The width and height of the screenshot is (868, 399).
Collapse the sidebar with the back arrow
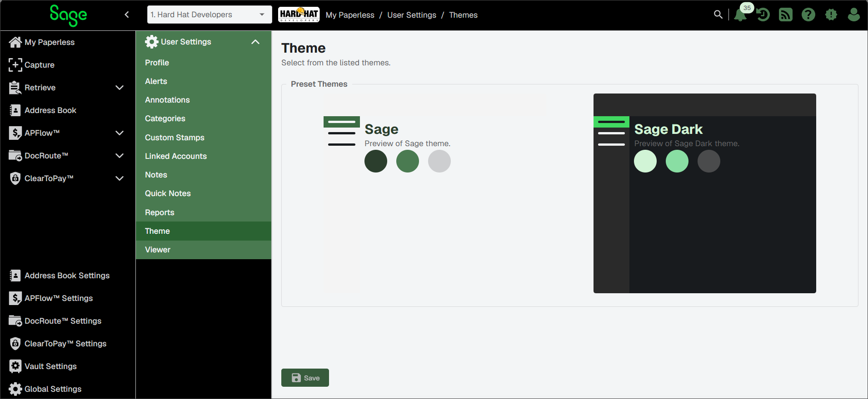pyautogui.click(x=127, y=15)
